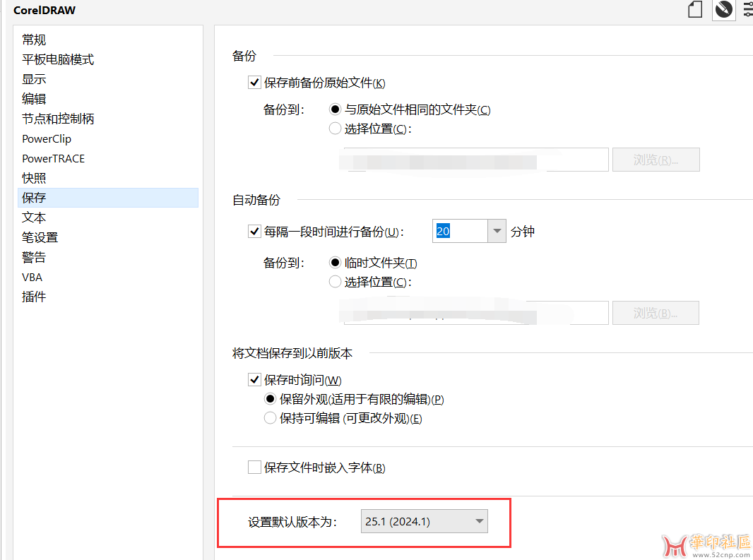Image resolution: width=753 pixels, height=560 pixels.
Task: Open the 设置默认版本为 dropdown showing 25.1 (2024.1)
Action: click(425, 522)
